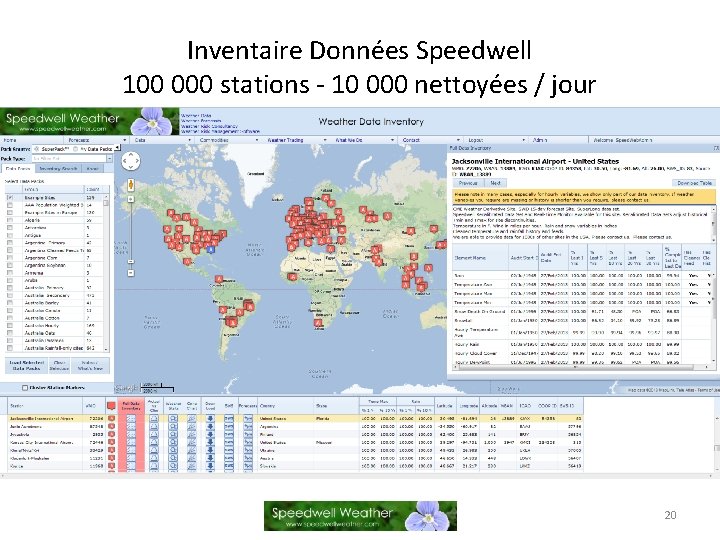The width and height of the screenshot is (720, 540).
Task: Click Download arrow icon in Slovakia row
Action: 210,466
